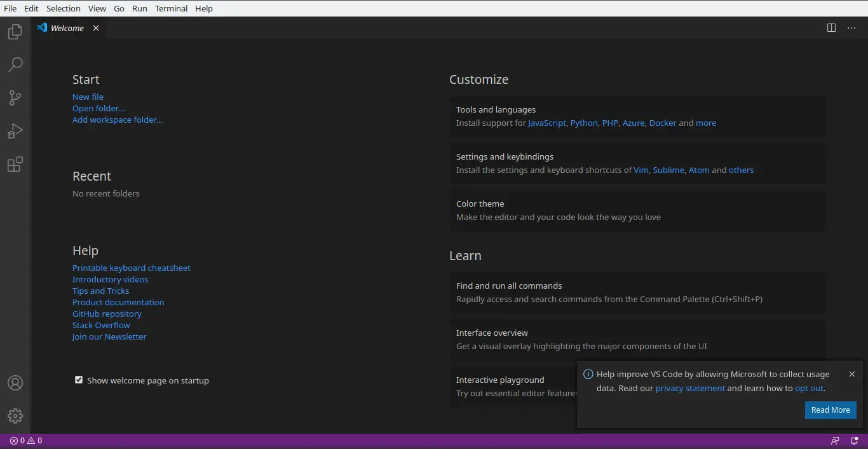Close the Welcome tab
Viewport: 868px width, 449px height.
click(96, 28)
